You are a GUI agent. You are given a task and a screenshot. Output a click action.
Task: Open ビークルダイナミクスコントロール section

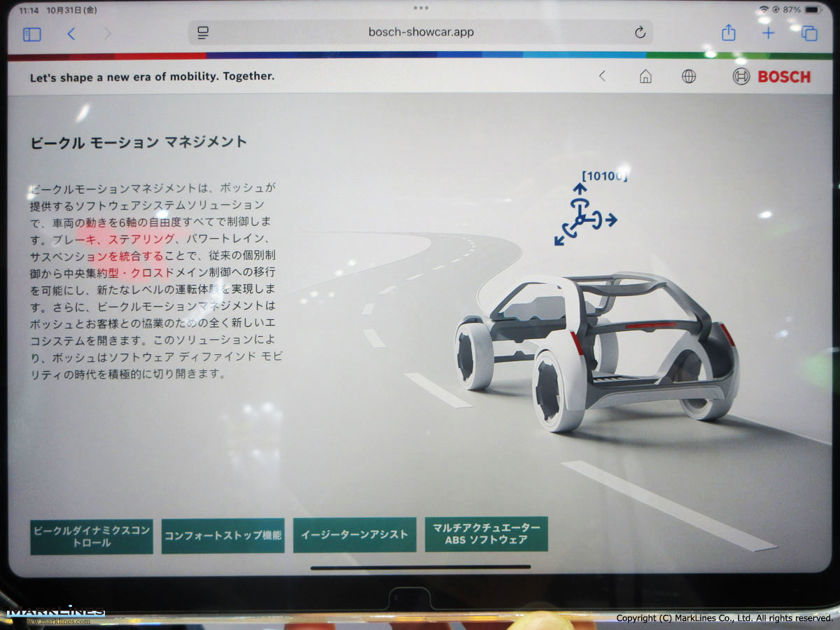point(92,536)
